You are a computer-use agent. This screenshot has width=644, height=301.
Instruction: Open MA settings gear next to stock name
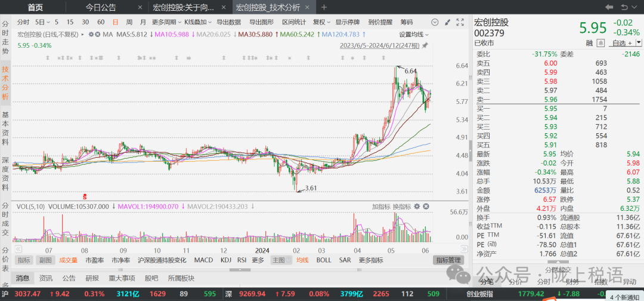click(91, 34)
